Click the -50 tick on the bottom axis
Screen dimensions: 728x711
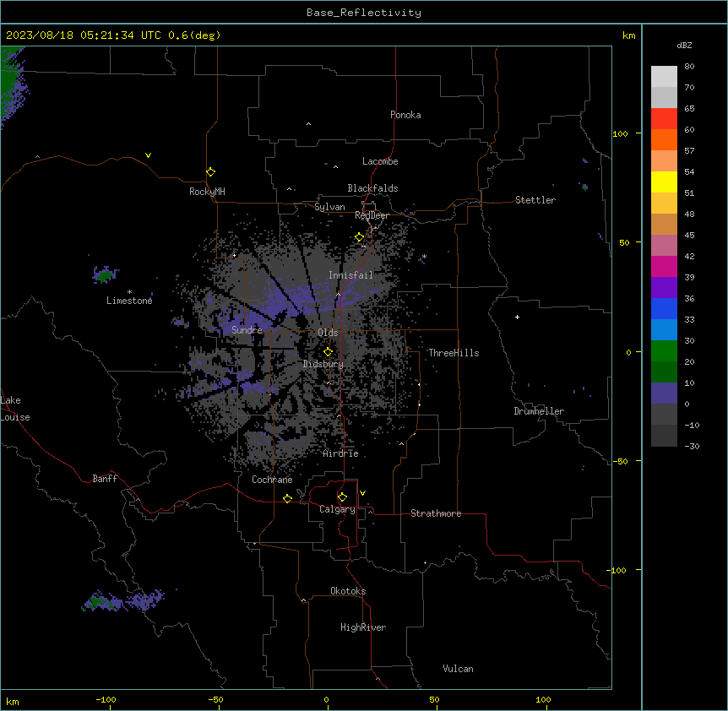pyautogui.click(x=216, y=699)
